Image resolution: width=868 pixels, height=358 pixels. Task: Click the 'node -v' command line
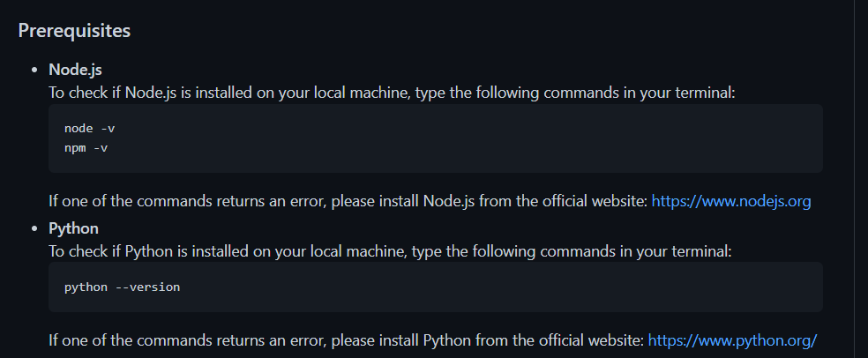90,129
